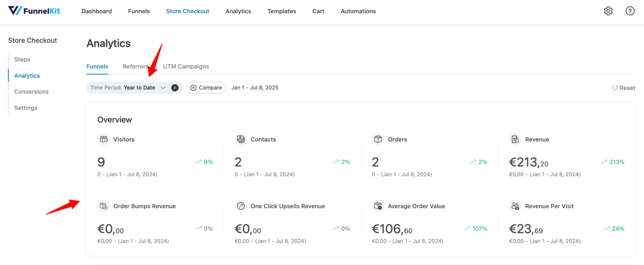Open Funnels in top navigation
The height and width of the screenshot is (265, 644).
click(x=139, y=11)
